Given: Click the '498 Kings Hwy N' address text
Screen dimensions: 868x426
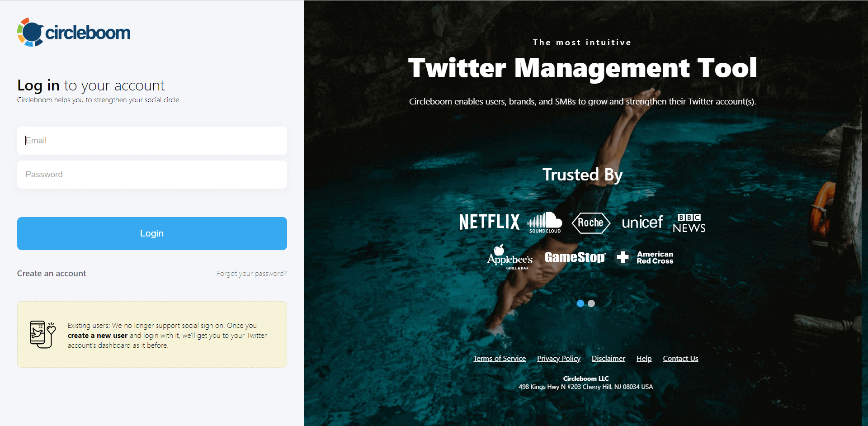Looking at the screenshot, I should coord(586,387).
